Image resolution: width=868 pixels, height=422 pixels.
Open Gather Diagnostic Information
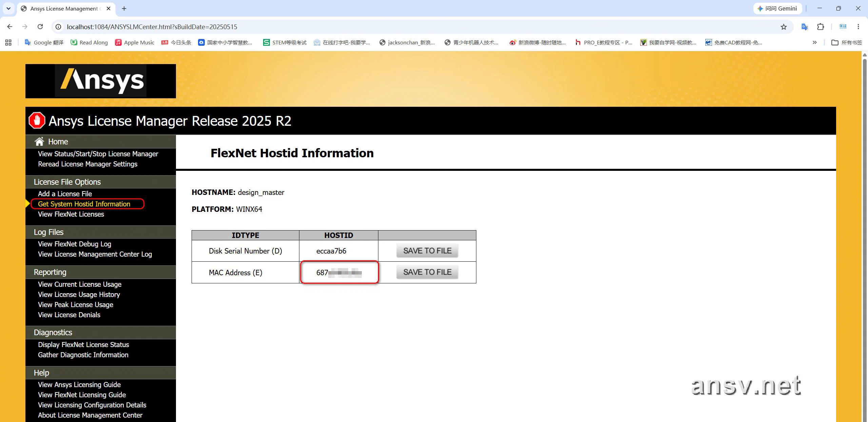click(83, 355)
